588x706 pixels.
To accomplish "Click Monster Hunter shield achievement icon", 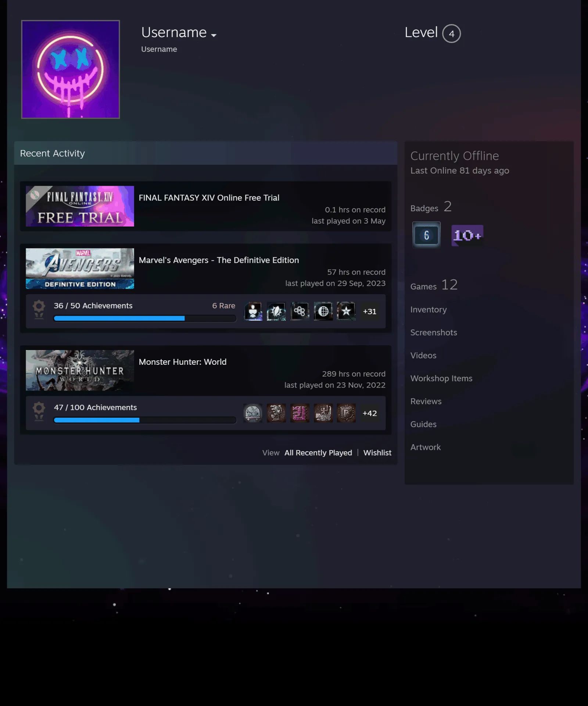I will [346, 413].
